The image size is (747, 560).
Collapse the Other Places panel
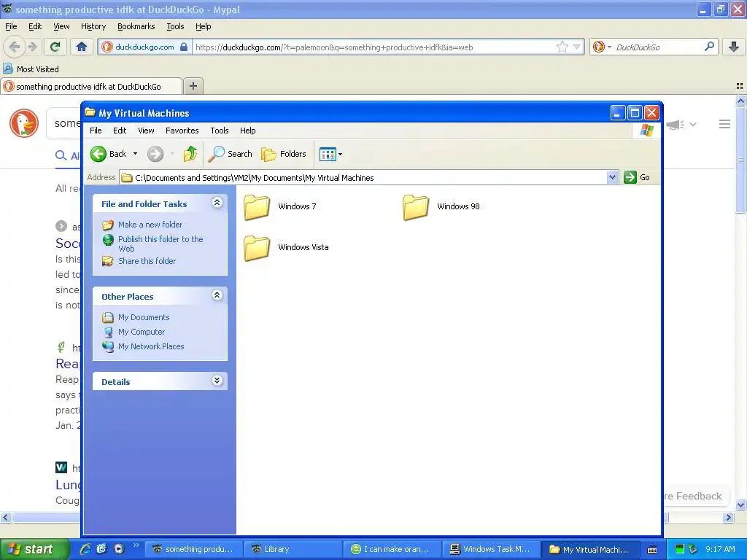pyautogui.click(x=217, y=295)
